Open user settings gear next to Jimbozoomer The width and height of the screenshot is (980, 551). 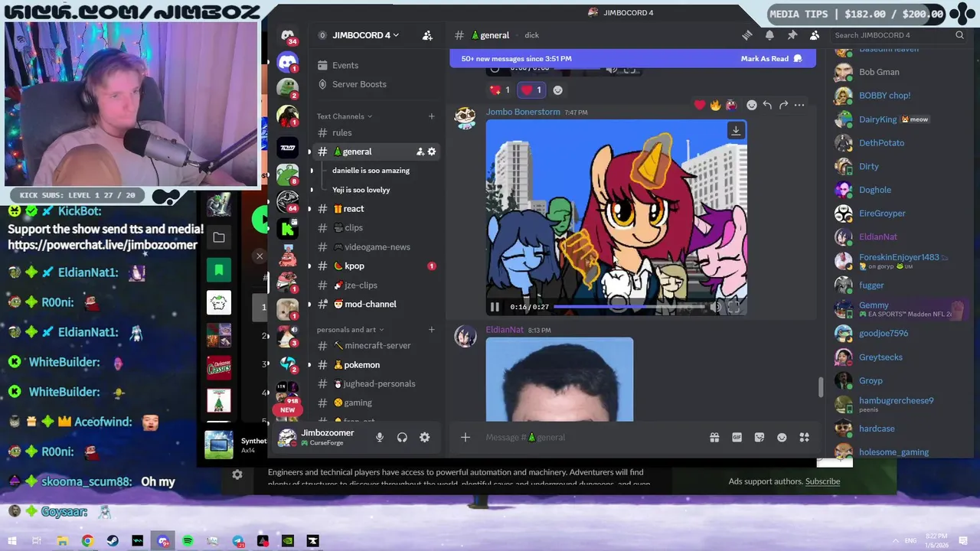click(425, 437)
